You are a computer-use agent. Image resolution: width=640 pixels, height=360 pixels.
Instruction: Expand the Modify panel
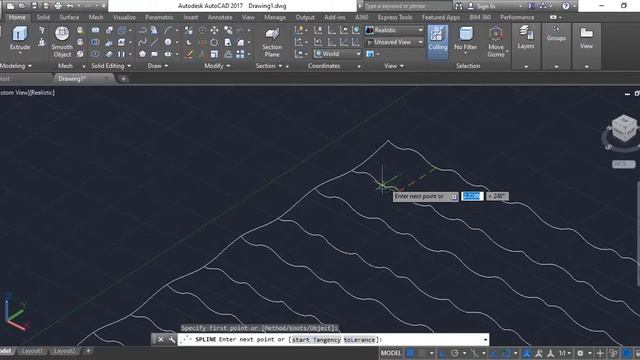pyautogui.click(x=217, y=66)
